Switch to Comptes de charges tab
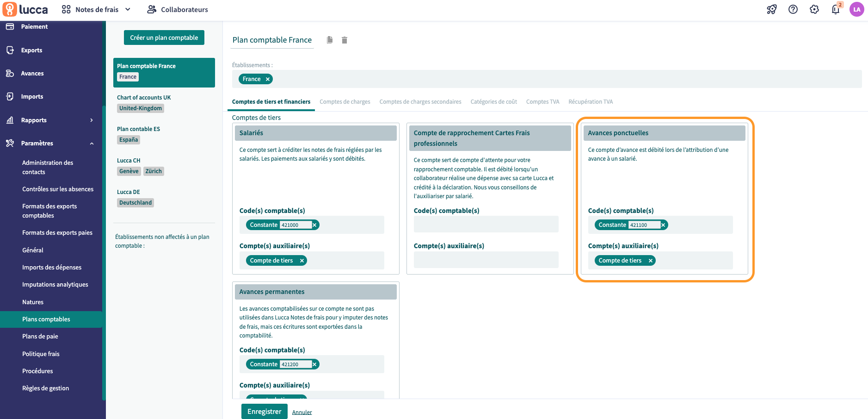This screenshot has width=868, height=419. (x=345, y=102)
